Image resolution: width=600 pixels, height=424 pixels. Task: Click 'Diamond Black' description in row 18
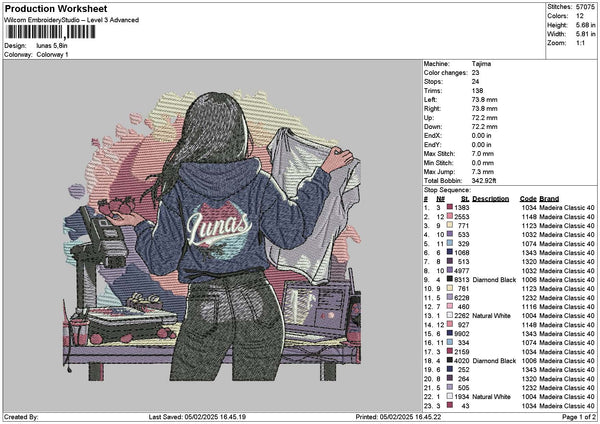point(494,361)
